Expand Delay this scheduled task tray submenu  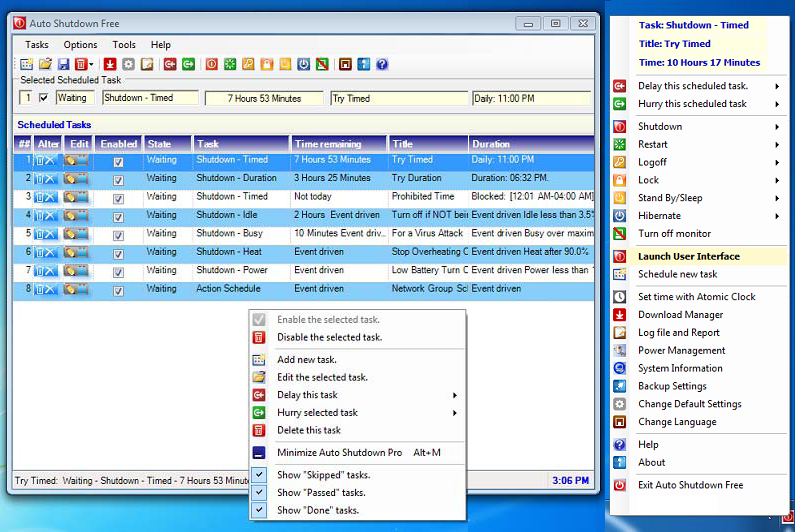click(777, 86)
